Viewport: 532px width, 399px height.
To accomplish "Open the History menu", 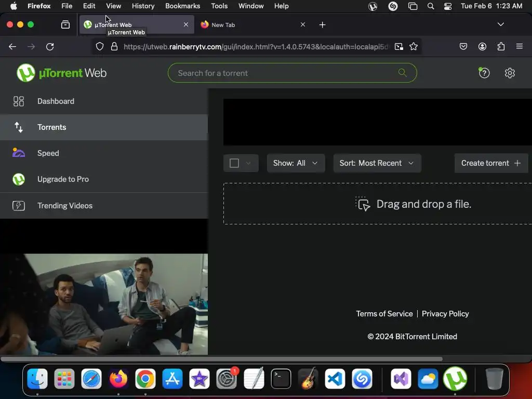I will coord(143,6).
